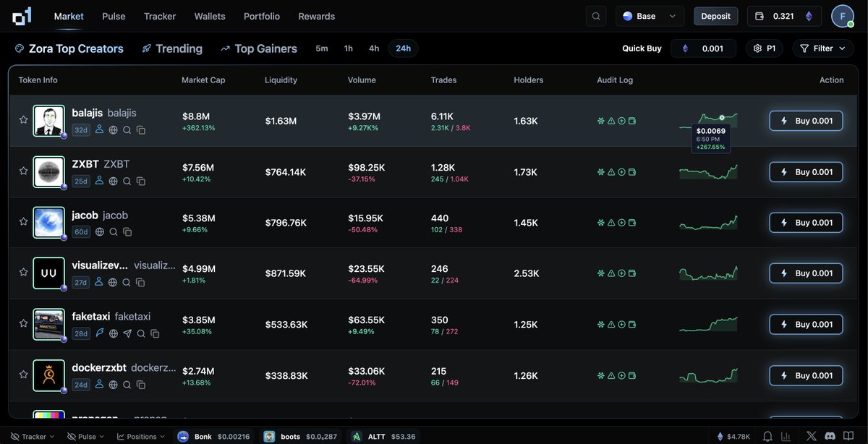This screenshot has width=868, height=444.
Task: Open jacob's website globe icon
Action: 100,232
